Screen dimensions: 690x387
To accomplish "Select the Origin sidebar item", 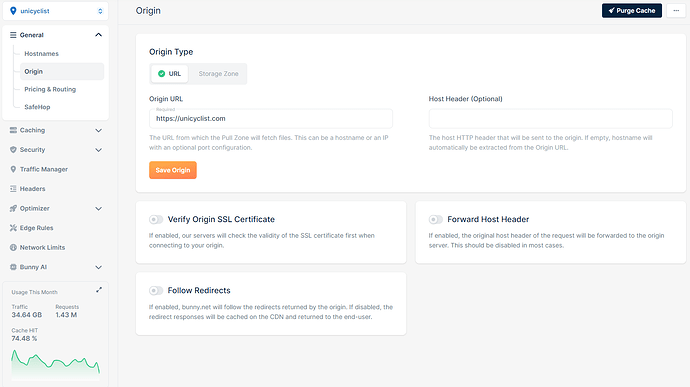I will pos(62,71).
